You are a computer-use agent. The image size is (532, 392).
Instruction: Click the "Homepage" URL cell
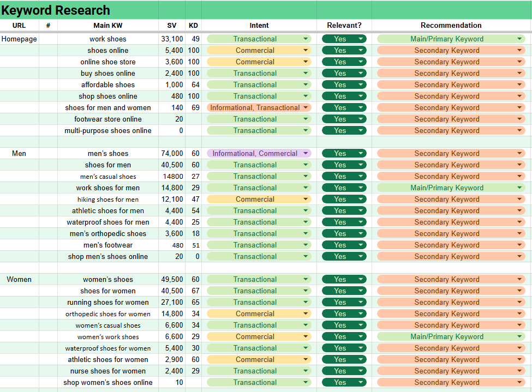coord(19,39)
